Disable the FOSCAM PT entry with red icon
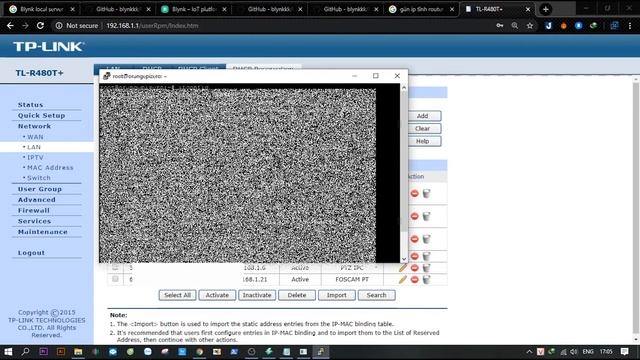The width and height of the screenshot is (640, 360). point(415,280)
